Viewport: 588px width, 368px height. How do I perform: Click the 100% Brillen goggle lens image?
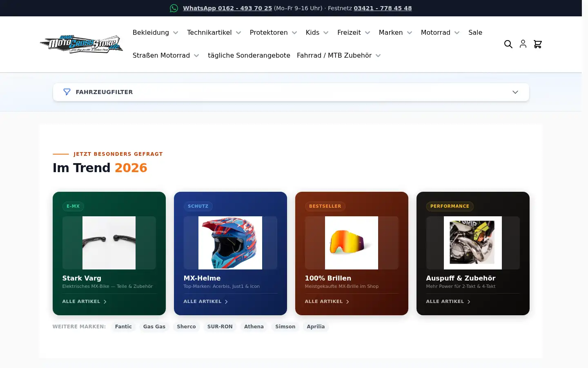click(352, 243)
